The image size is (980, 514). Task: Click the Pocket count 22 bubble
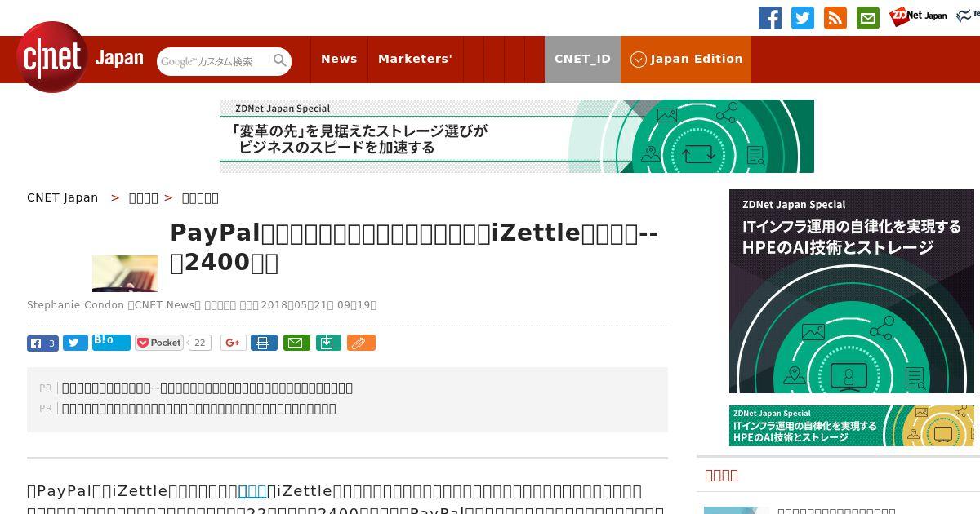point(199,343)
